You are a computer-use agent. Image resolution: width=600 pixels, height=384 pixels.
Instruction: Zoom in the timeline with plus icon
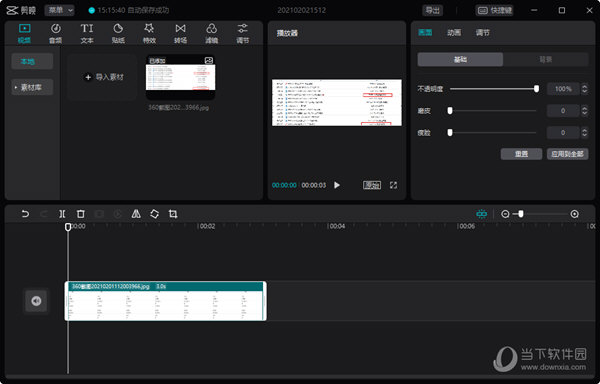574,214
